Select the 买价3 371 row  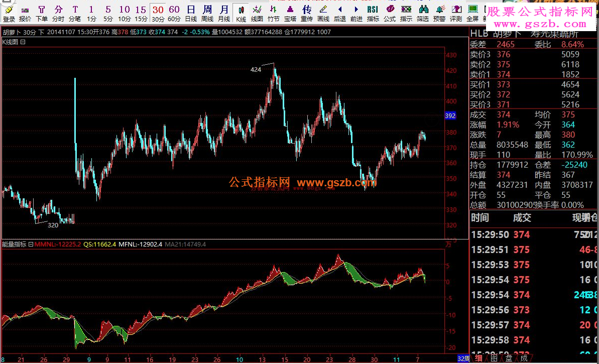point(533,104)
